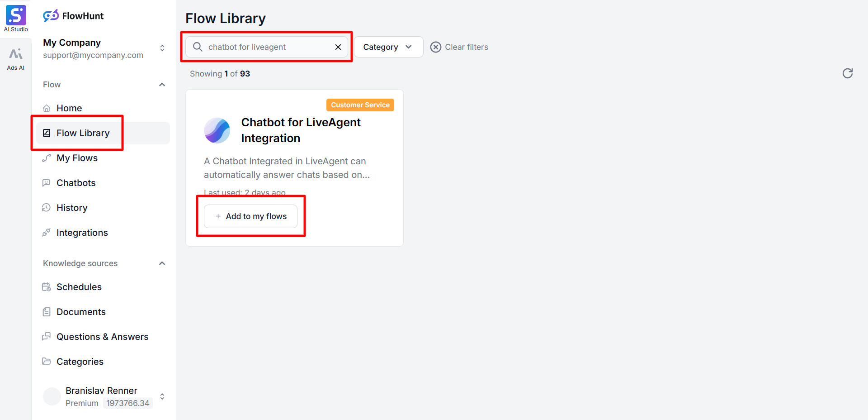Viewport: 868px width, 420px height.
Task: Click the search magnifier icon
Action: [198, 47]
